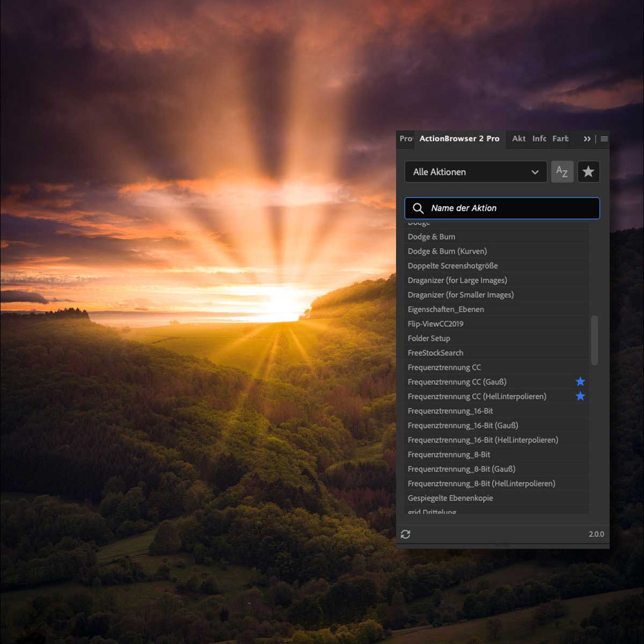Select Doppelte Screenshotgröße action
The height and width of the screenshot is (644, 644).
coord(496,266)
